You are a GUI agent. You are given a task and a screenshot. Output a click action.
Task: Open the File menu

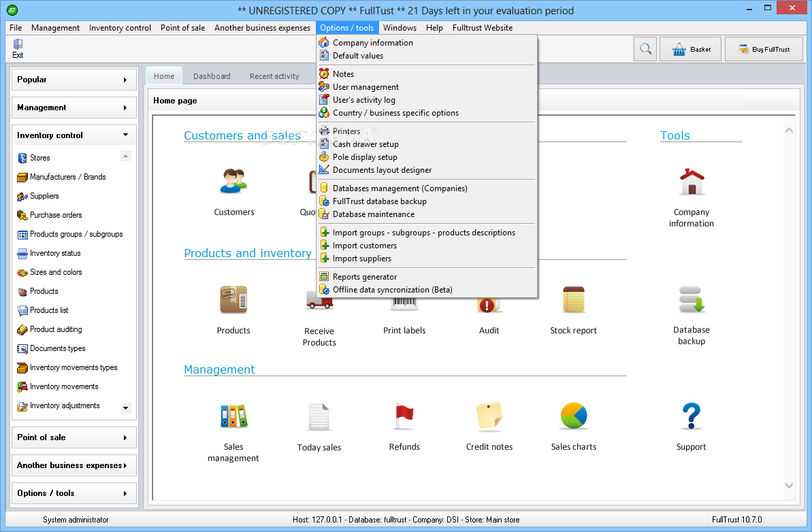point(16,28)
